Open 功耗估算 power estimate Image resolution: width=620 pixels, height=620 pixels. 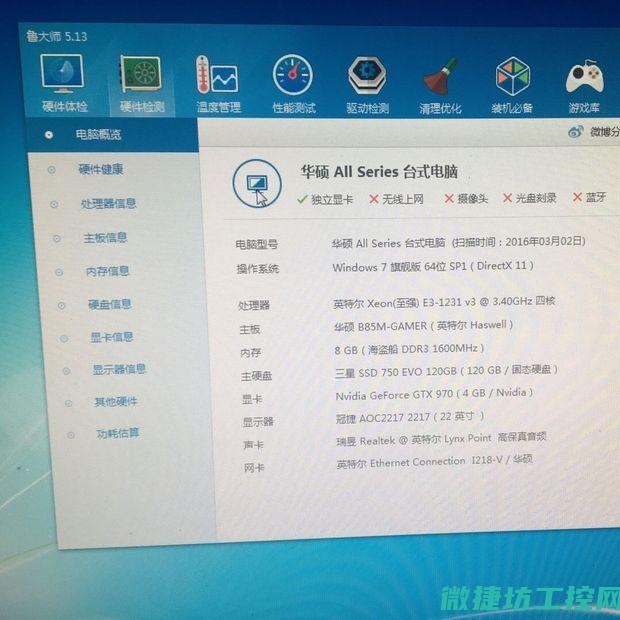(x=118, y=433)
